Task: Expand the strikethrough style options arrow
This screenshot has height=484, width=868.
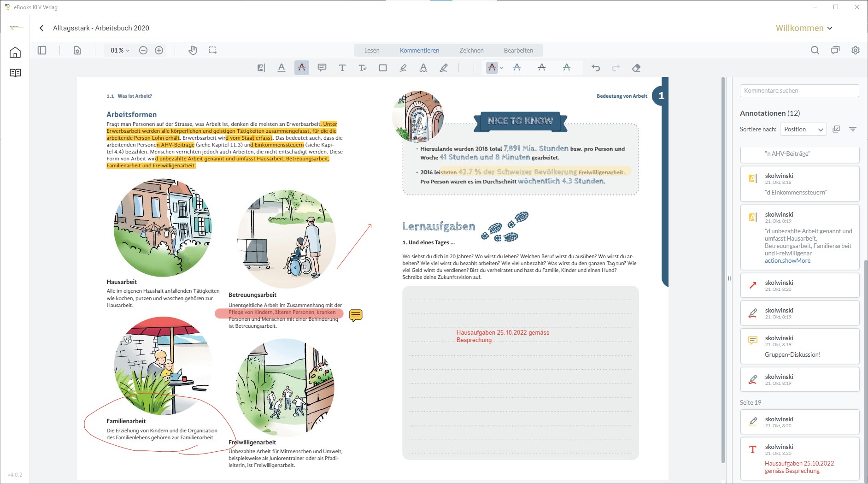Action: 502,68
